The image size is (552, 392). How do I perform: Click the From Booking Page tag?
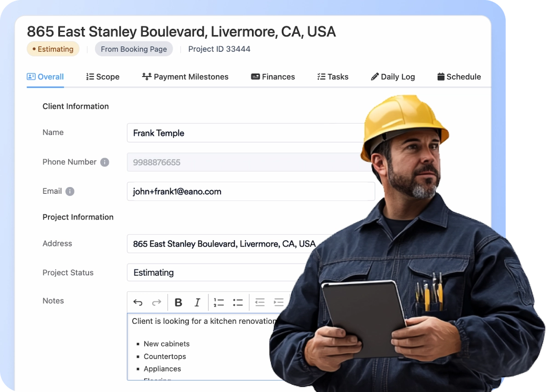pyautogui.click(x=134, y=49)
